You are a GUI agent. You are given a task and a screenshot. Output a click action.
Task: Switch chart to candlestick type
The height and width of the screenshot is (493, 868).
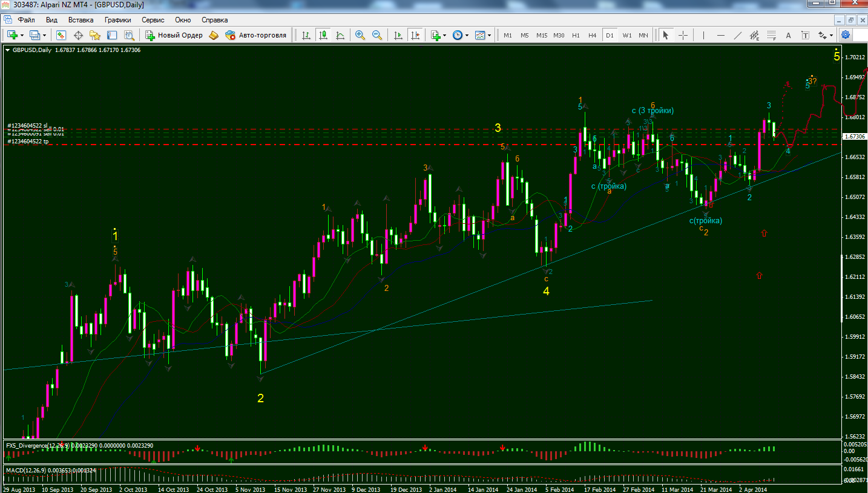point(323,35)
